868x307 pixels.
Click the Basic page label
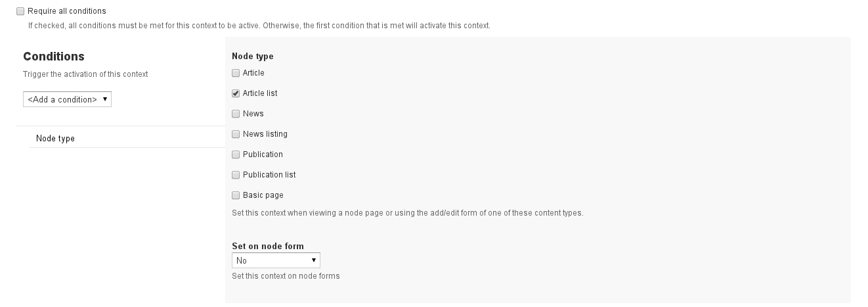263,195
